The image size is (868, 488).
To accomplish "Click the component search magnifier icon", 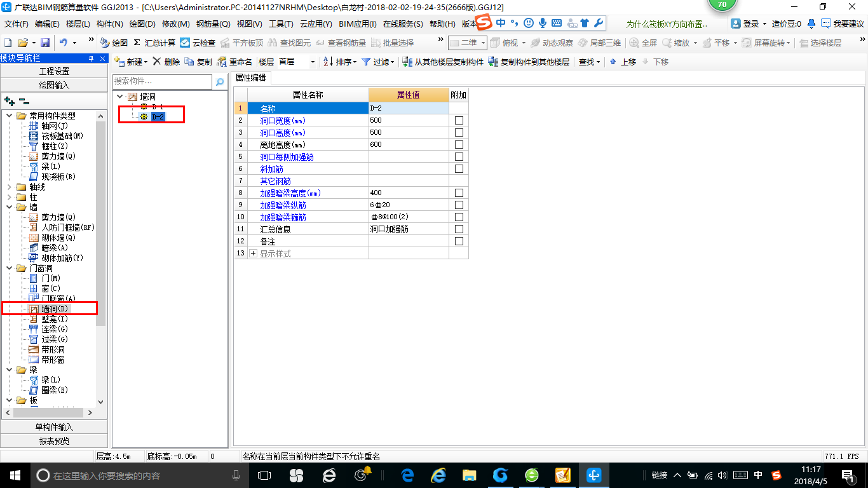I will point(220,82).
